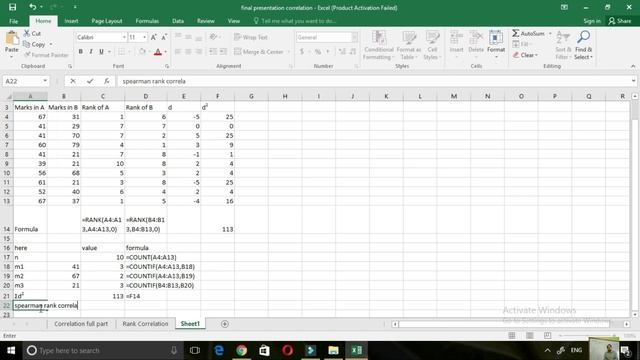Viewport: 640px width, 360px height.
Task: Toggle Italic formatting
Action: pos(91,51)
